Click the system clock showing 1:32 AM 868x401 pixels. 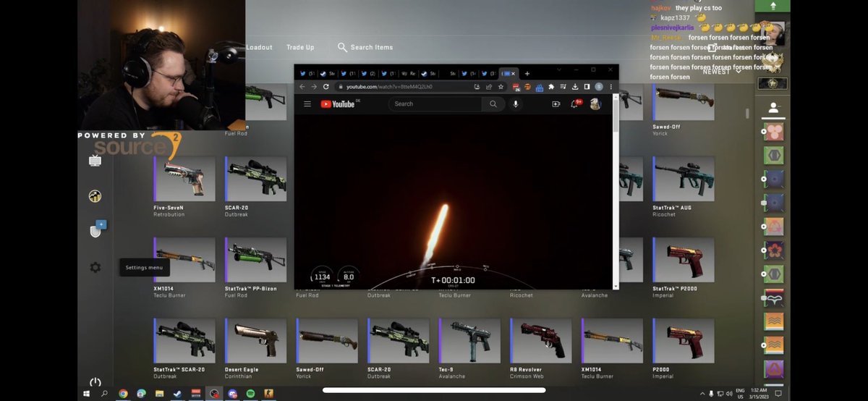(x=759, y=394)
